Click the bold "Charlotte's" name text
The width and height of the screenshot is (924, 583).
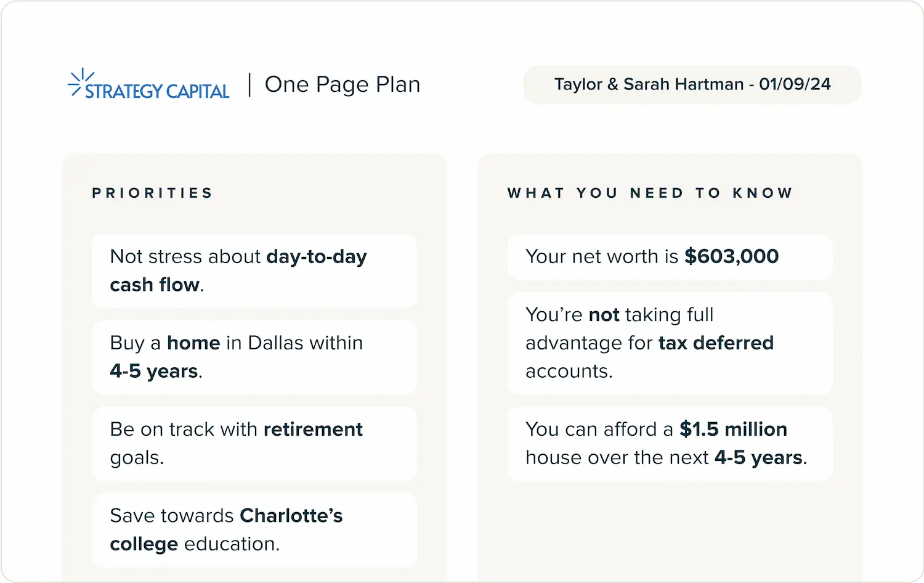[291, 515]
